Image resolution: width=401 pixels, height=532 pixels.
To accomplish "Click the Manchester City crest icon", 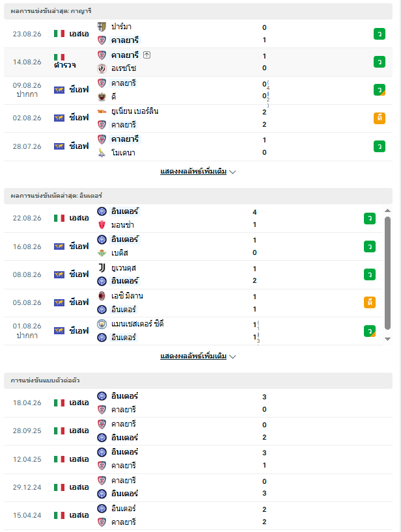I will 102,325.
